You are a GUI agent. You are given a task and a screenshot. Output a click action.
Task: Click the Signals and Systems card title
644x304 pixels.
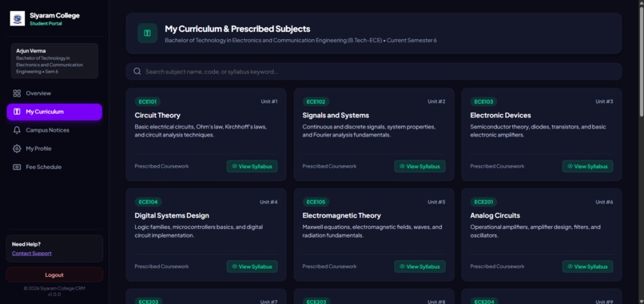coord(336,115)
